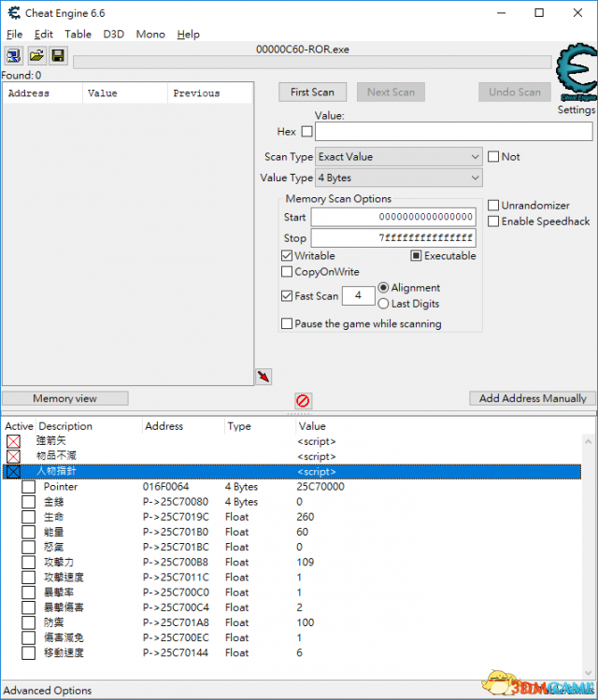This screenshot has width=598, height=700.
Task: Uncheck the Writable option
Action: [x=287, y=256]
